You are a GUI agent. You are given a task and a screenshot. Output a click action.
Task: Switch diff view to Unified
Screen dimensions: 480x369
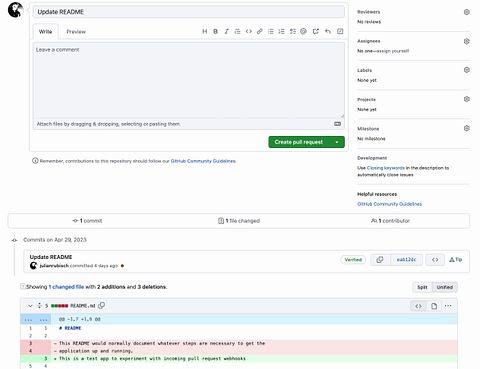tap(445, 287)
